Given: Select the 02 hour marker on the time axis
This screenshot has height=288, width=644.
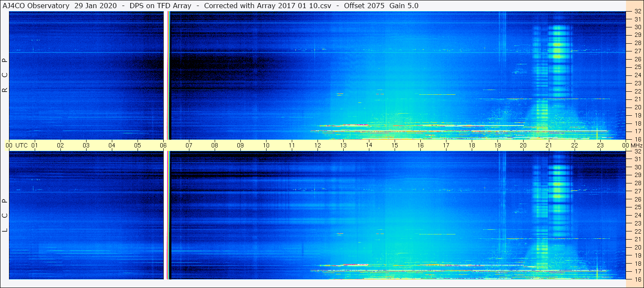Looking at the screenshot, I should [60, 145].
